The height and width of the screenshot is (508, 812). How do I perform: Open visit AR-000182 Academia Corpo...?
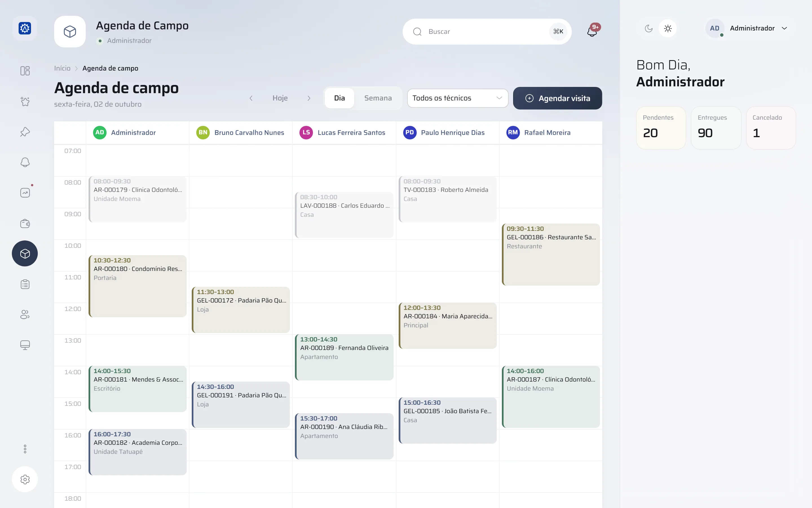pos(138,452)
